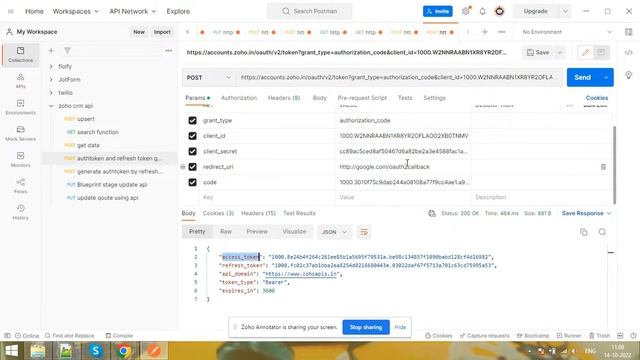Open the Save Response dropdown
Screen dimensions: 640x360
[586, 213]
